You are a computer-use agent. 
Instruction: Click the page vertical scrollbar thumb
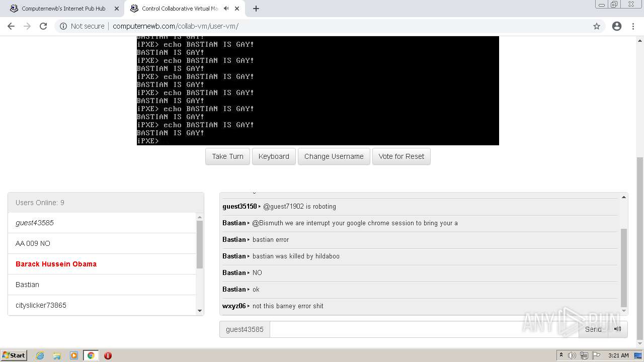(640, 248)
